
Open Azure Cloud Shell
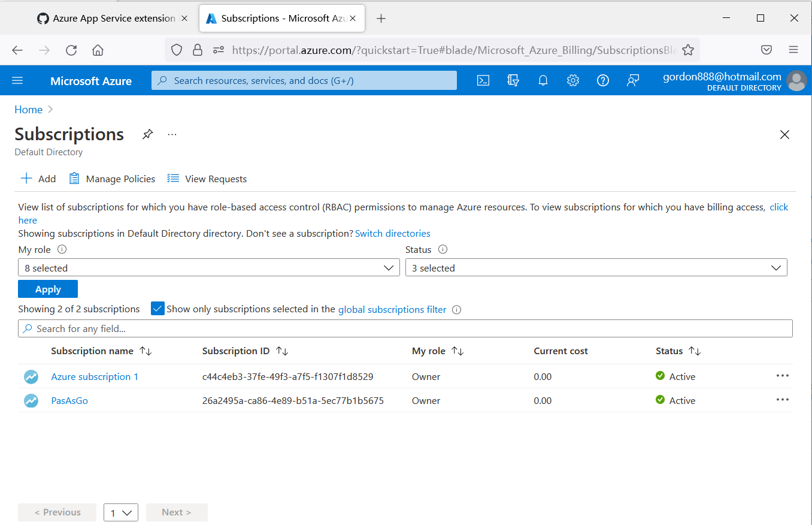point(483,80)
